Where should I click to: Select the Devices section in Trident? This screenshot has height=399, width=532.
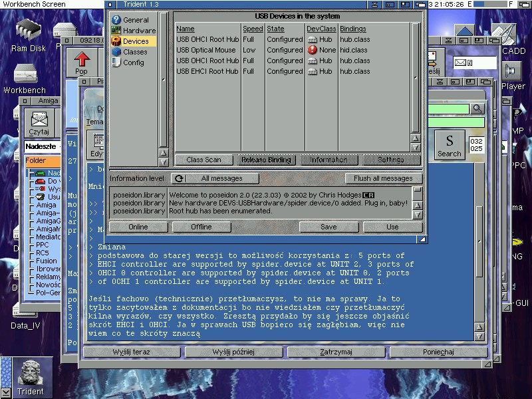(x=134, y=41)
